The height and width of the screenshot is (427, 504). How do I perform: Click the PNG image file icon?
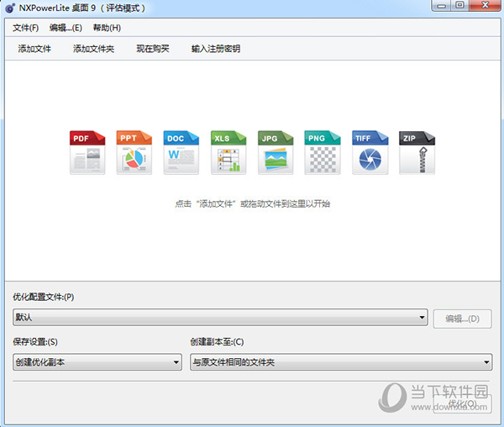pyautogui.click(x=323, y=152)
